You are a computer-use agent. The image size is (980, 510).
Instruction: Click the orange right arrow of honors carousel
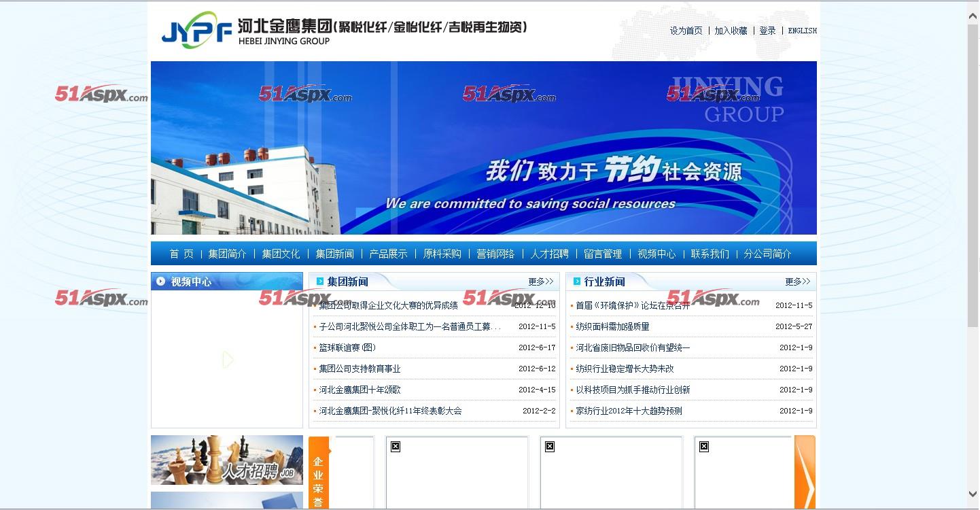805,473
